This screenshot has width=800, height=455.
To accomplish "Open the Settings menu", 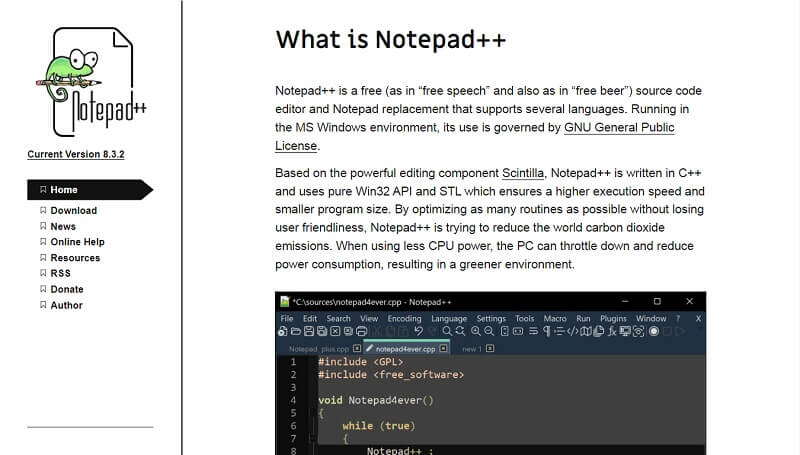I will (x=491, y=318).
